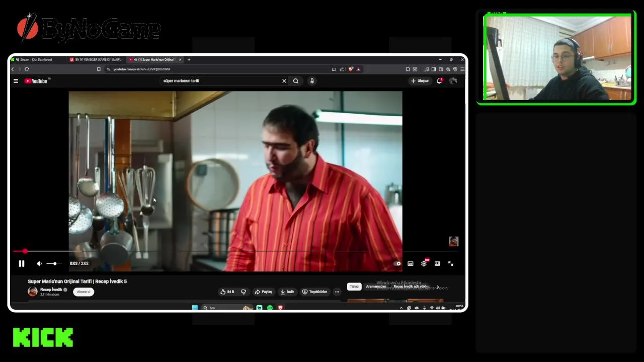The width and height of the screenshot is (644, 362).
Task: Open Spotify from the taskbar
Action: pyautogui.click(x=270, y=308)
